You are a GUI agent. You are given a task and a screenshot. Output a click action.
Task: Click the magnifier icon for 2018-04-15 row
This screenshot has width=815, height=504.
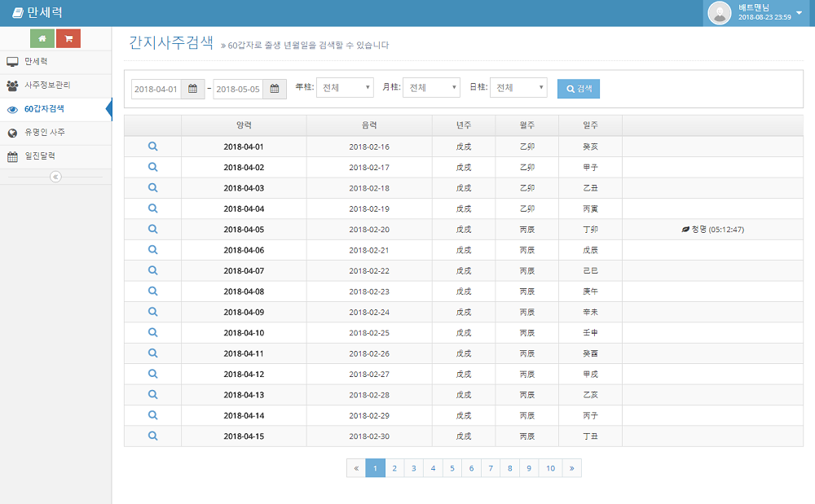click(x=153, y=436)
